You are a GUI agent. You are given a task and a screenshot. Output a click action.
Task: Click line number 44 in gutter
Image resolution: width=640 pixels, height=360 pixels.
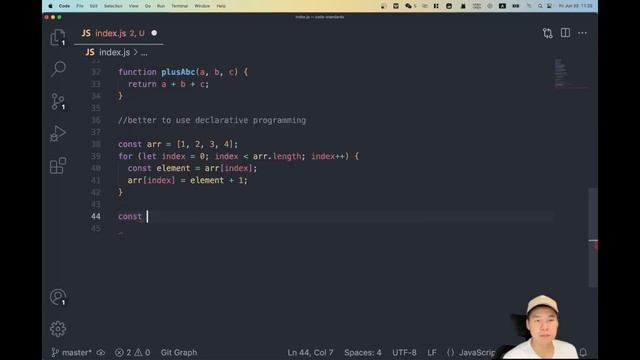[96, 216]
